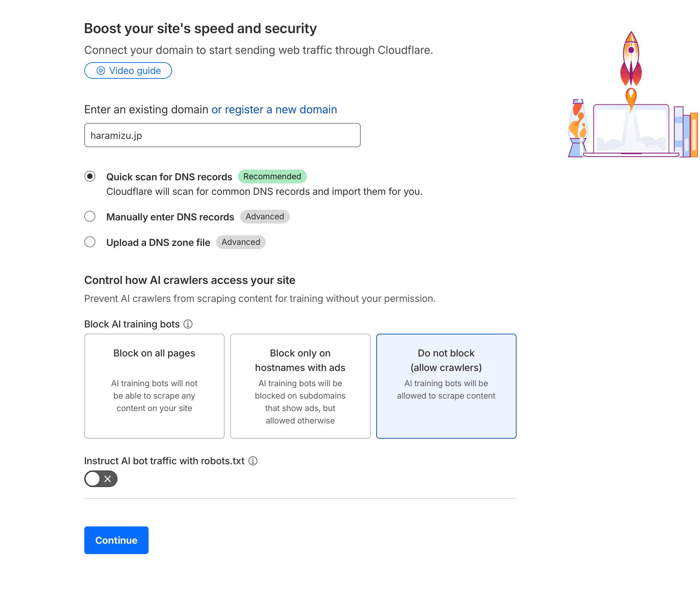This screenshot has height=590, width=700.
Task: Select Manually enter DNS records option
Action: (x=90, y=217)
